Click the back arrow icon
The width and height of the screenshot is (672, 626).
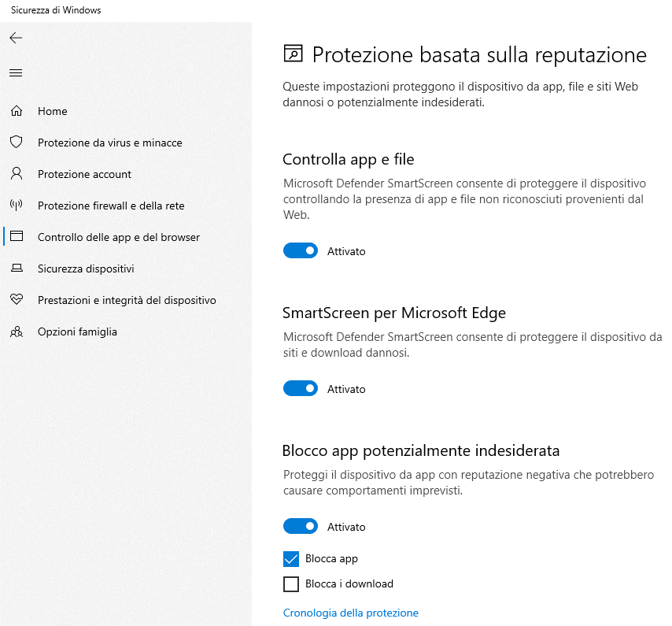[16, 38]
